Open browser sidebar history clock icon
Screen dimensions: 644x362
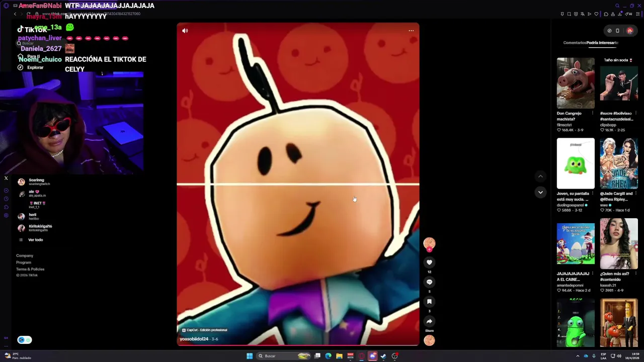[x=6, y=199]
